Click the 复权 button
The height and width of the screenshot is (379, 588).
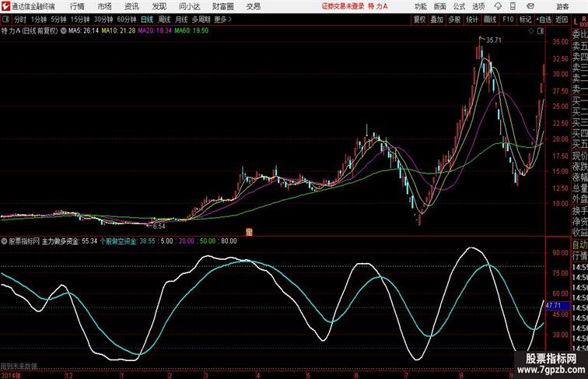[x=420, y=19]
